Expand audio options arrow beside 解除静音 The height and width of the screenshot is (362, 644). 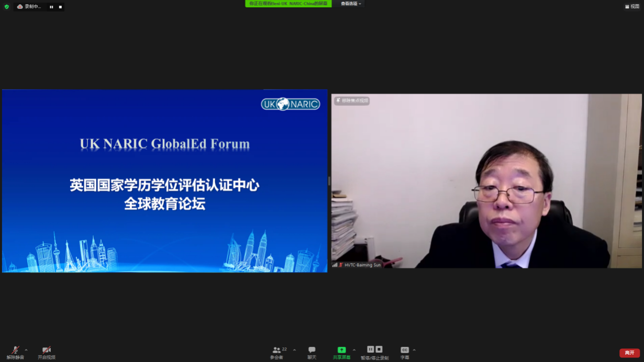coord(26,350)
